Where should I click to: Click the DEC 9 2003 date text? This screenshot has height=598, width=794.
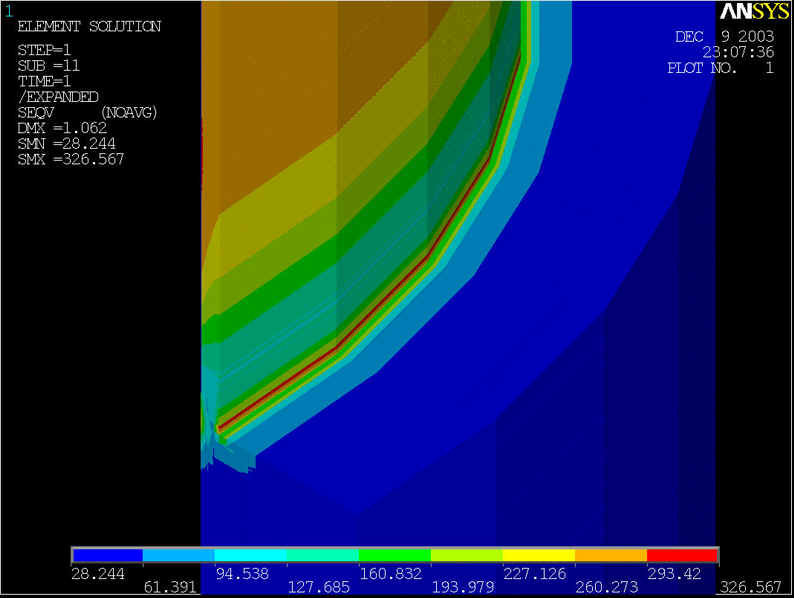(725, 36)
